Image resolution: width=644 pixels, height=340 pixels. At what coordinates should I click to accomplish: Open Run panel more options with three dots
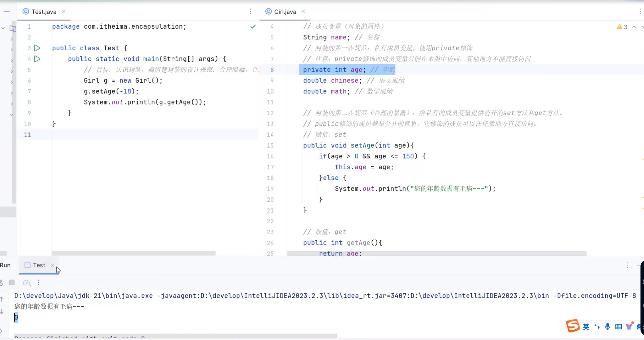(x=628, y=265)
